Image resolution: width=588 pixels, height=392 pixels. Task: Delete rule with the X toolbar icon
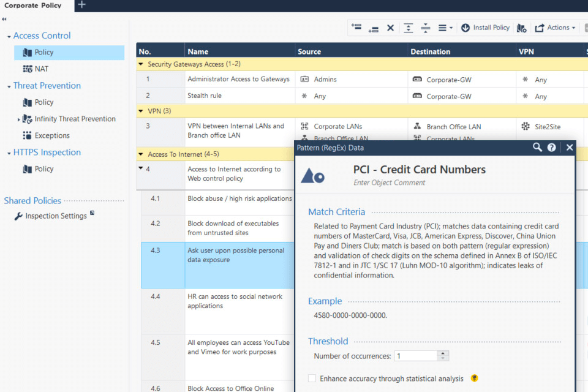tap(390, 28)
